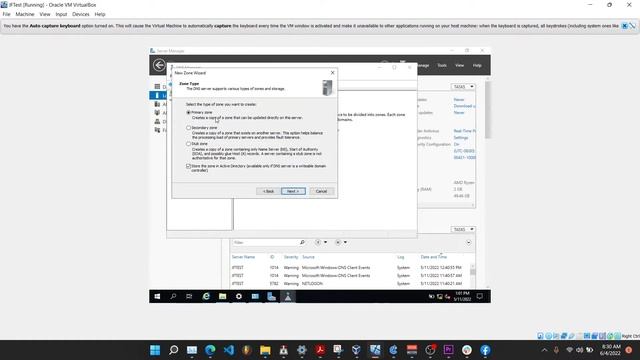
Task: Sort events by Source column
Action: point(309,257)
